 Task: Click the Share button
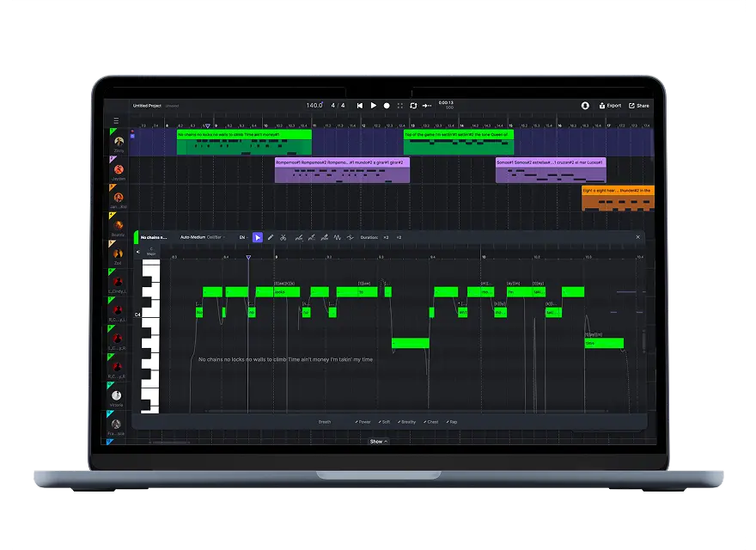[639, 106]
